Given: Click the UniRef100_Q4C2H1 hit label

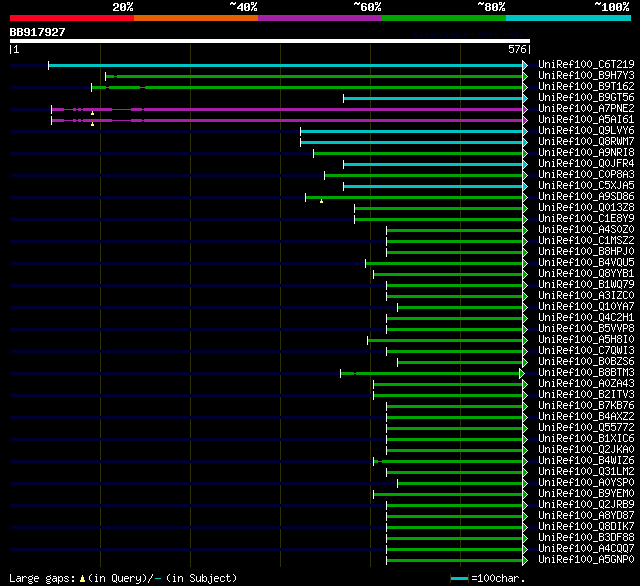Looking at the screenshot, I should pyautogui.click(x=586, y=318).
